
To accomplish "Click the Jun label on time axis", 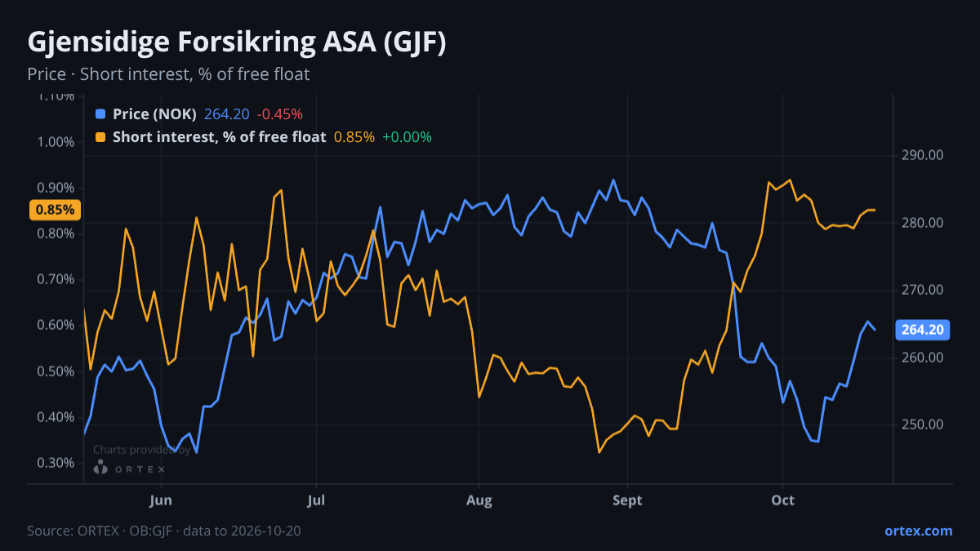I will [161, 500].
